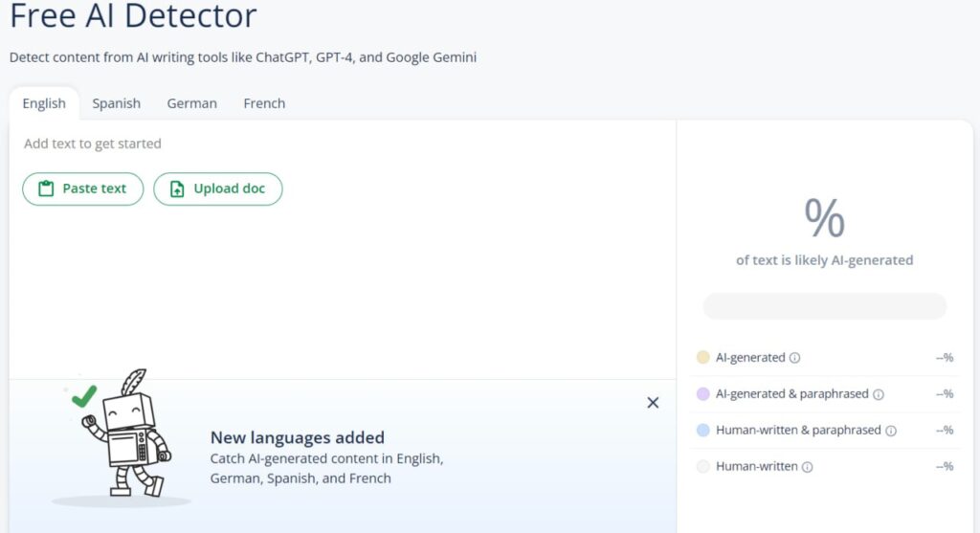
Task: Click the AI-generated percentage progress bar
Action: pyautogui.click(x=824, y=306)
